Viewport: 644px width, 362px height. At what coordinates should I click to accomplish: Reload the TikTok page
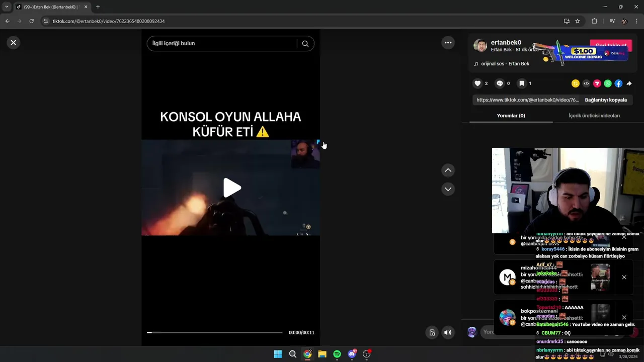31,21
